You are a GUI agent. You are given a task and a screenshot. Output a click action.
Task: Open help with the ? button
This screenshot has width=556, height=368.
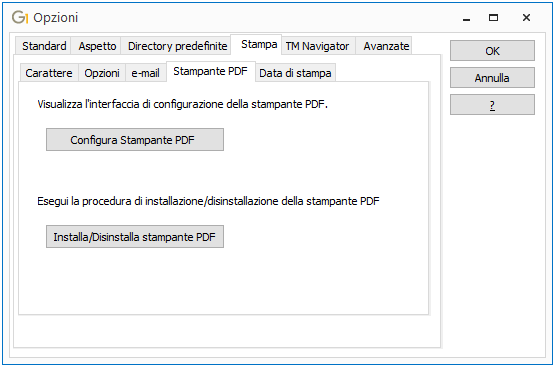point(492,105)
